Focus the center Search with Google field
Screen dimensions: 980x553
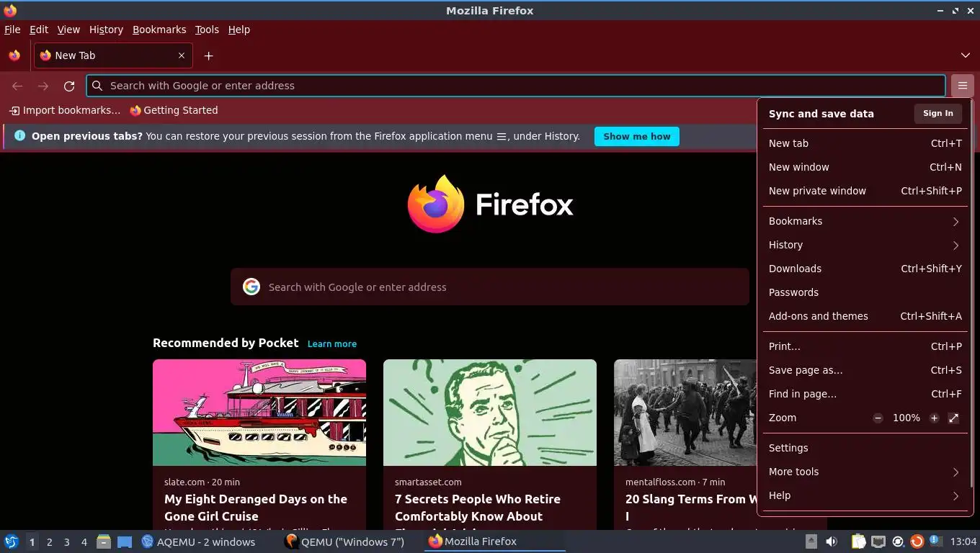click(x=490, y=287)
